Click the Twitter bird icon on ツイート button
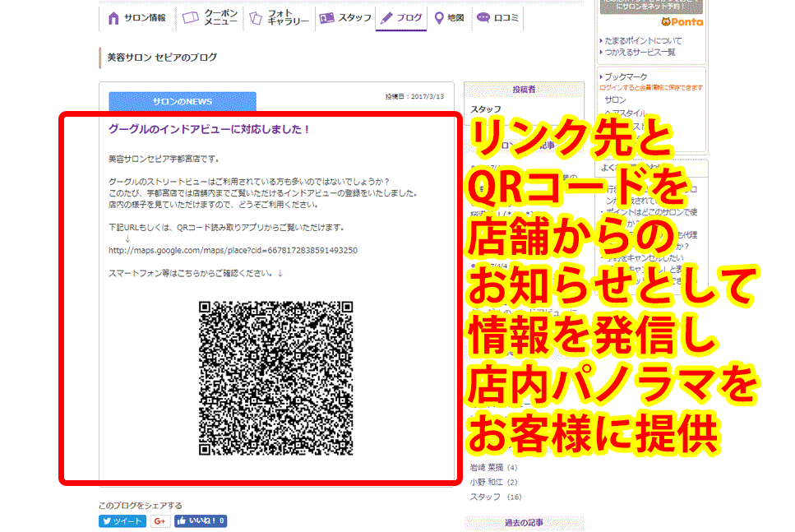This screenshot has height=532, width=795. click(x=108, y=520)
